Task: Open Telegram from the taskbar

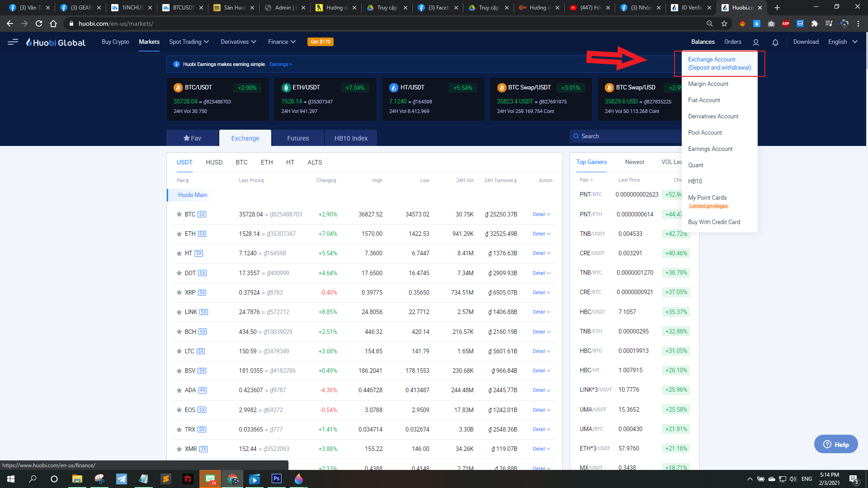Action: tap(122, 479)
